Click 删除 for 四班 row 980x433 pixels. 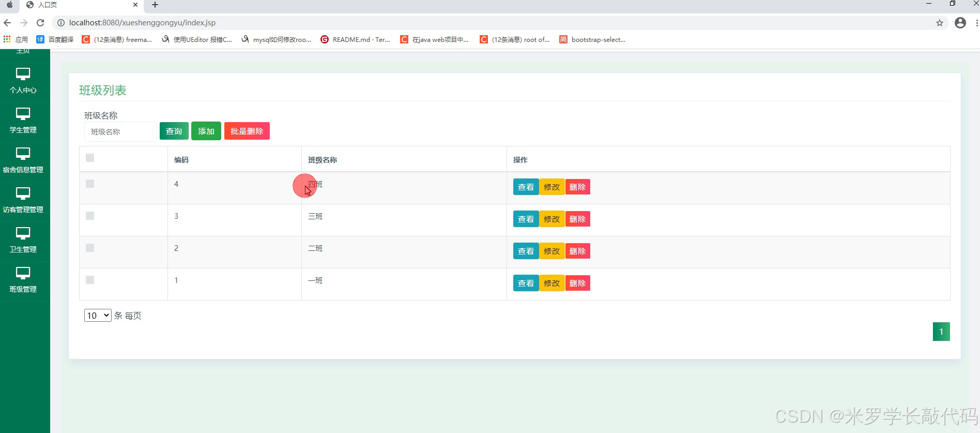click(x=578, y=187)
